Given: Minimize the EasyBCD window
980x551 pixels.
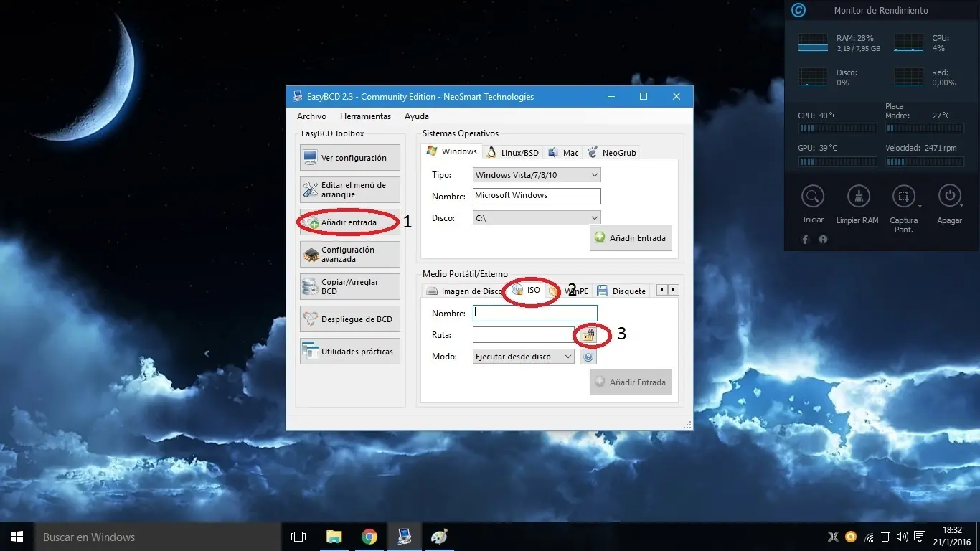Looking at the screenshot, I should [611, 96].
